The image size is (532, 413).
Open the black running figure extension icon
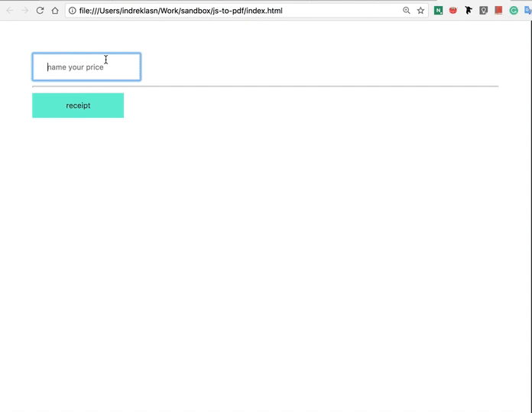[469, 11]
